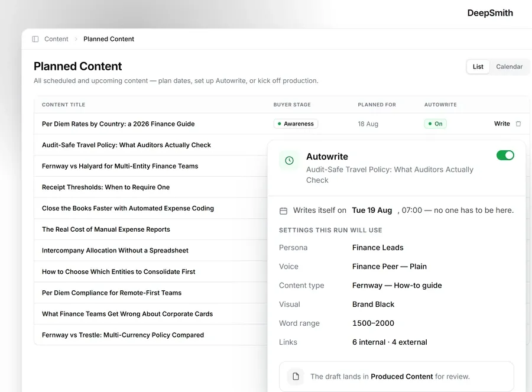Open Intercompany Allocation Without a Spreadsheet
The image size is (532, 392).
115,251
